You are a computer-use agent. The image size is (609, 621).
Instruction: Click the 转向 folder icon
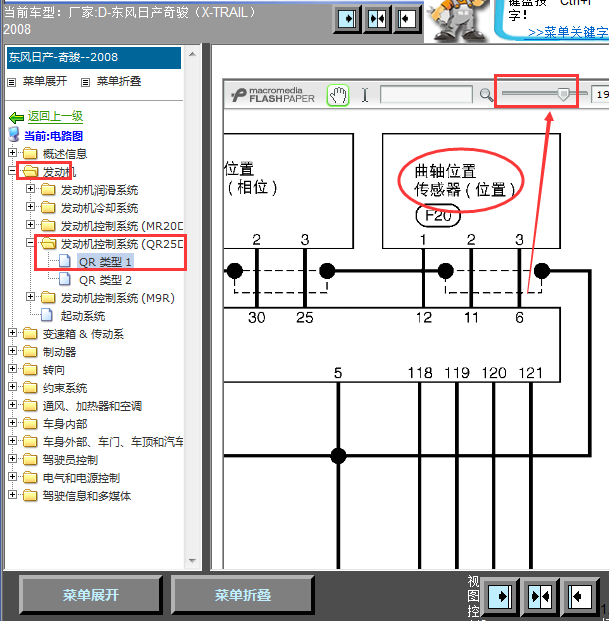(x=30, y=370)
